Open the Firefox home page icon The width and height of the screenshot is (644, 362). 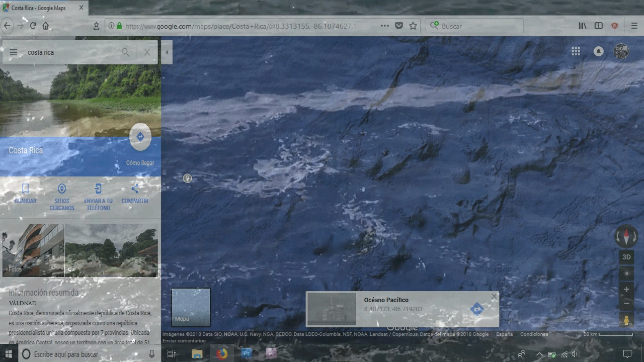[x=46, y=26]
